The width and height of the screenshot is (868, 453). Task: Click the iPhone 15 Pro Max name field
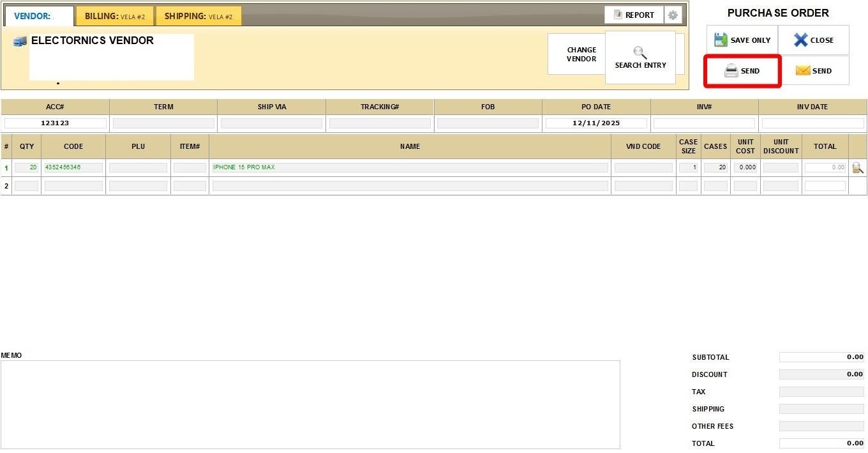pos(410,167)
